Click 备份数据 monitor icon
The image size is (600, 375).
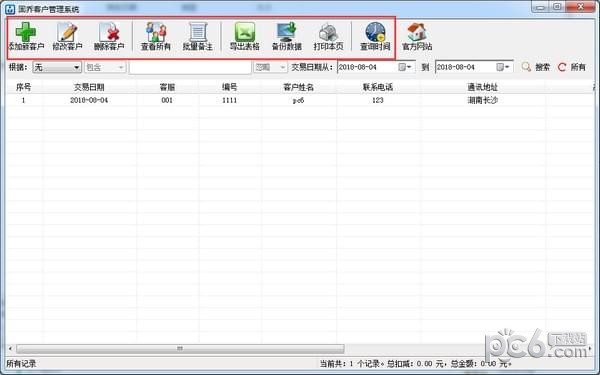(x=287, y=32)
